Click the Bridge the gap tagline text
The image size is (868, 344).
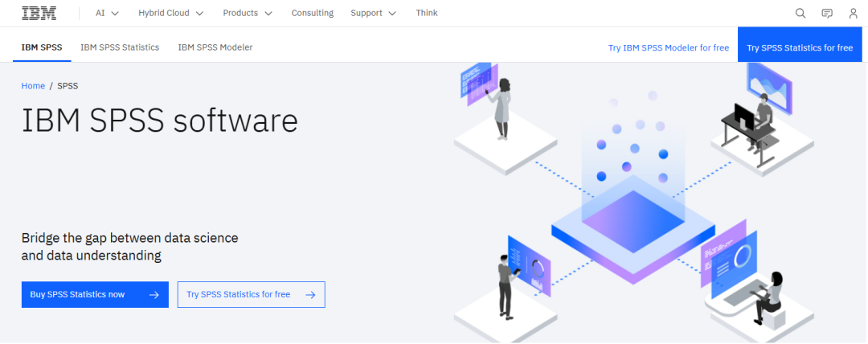(x=130, y=247)
